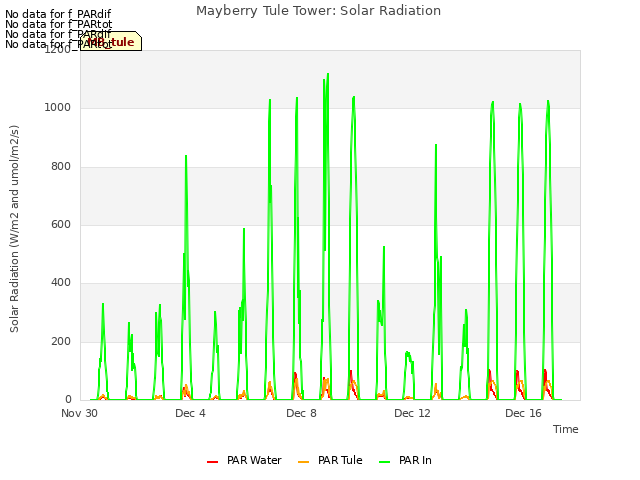Toggle the PAR Water legend entry
Viewport: 640px width, 480px height.
tap(244, 460)
